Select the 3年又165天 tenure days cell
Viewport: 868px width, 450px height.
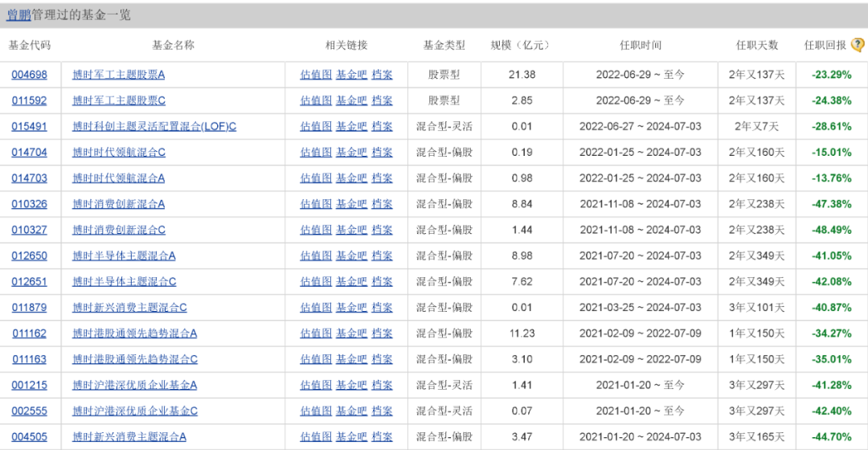click(757, 436)
